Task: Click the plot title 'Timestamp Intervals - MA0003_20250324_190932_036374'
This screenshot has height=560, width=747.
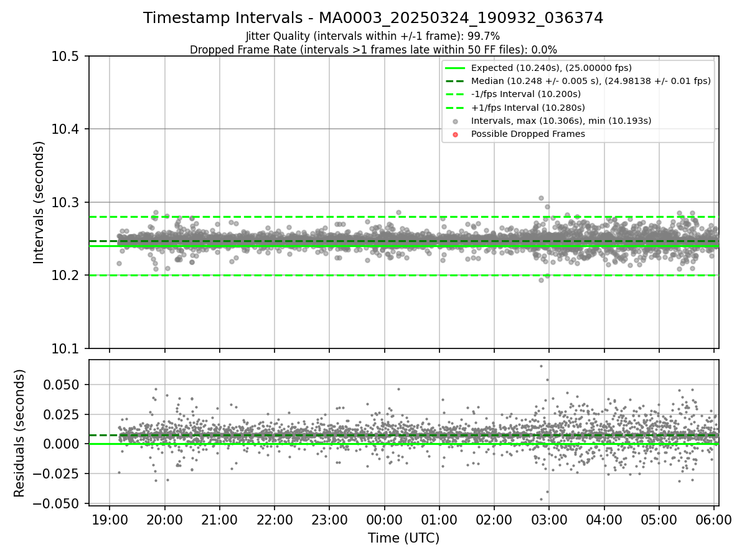Action: pos(374,18)
